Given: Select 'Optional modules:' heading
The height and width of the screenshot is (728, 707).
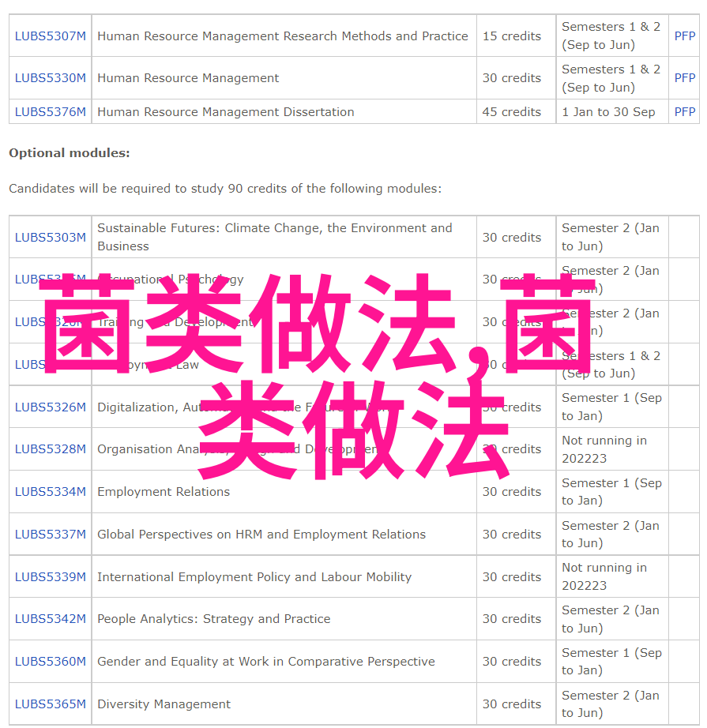Looking at the screenshot, I should point(70,152).
